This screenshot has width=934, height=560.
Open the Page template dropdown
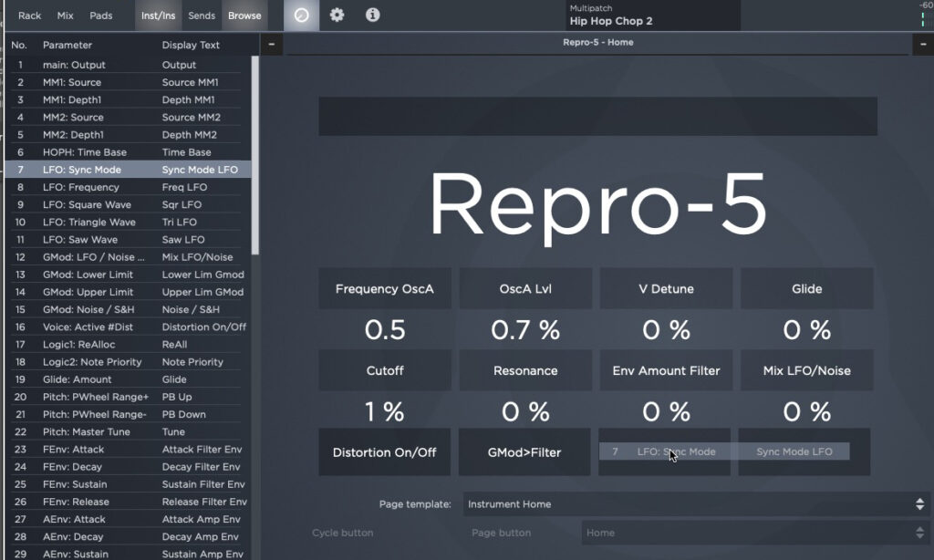click(695, 504)
